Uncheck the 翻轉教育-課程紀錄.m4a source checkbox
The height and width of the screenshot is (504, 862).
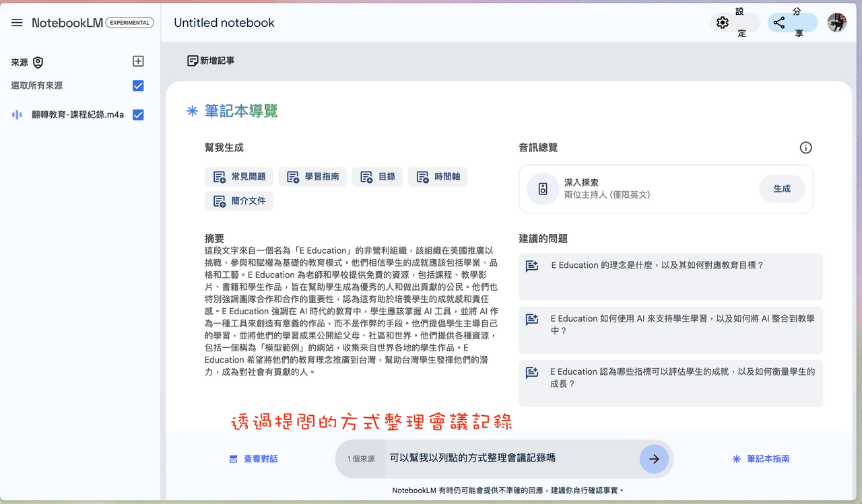(138, 115)
